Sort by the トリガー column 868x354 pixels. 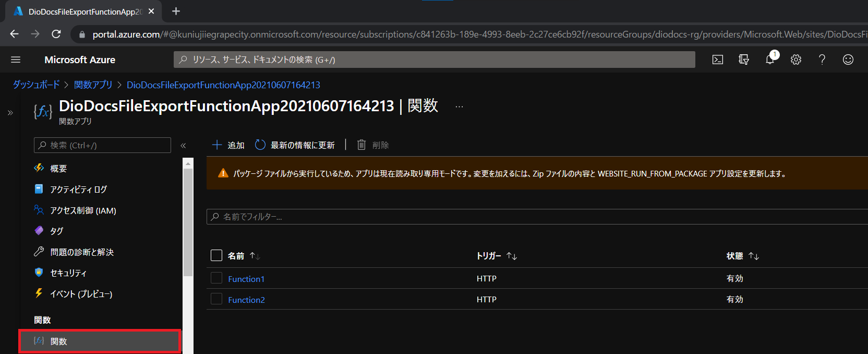pos(497,256)
